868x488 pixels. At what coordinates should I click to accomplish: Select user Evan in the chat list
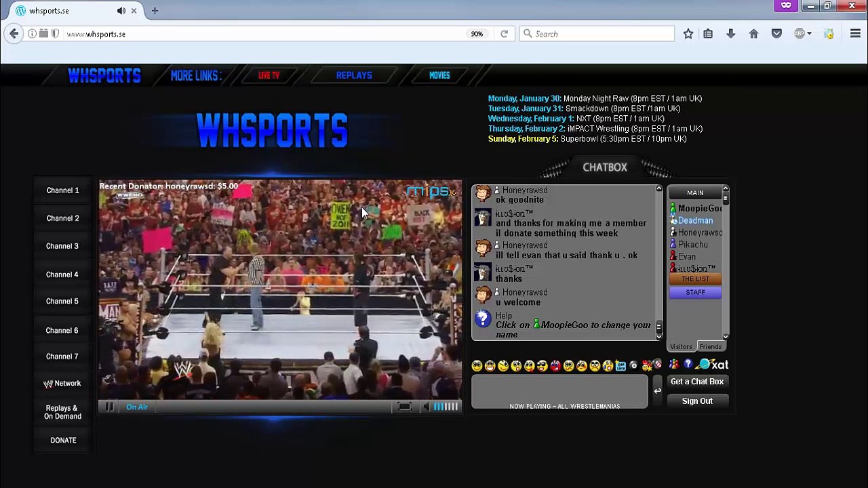[686, 257]
